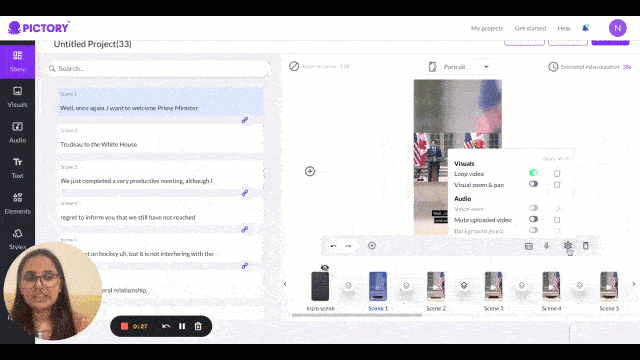Open the Help menu link
Viewport: 640px width, 360px height.
564,28
